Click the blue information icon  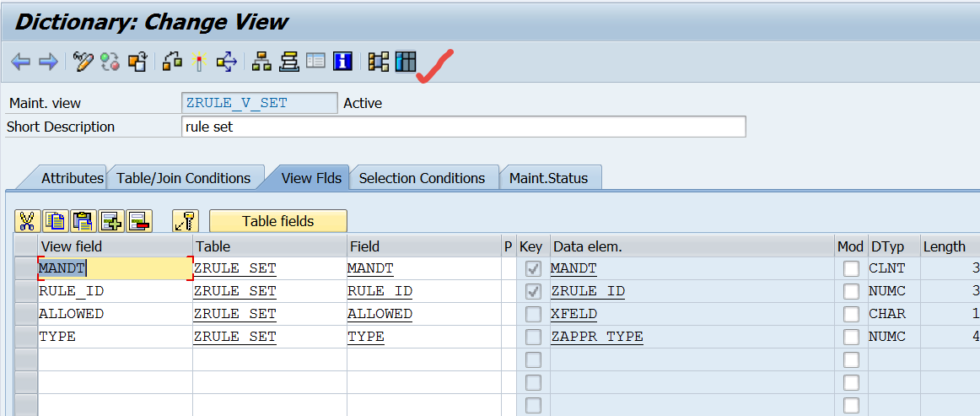pos(342,62)
